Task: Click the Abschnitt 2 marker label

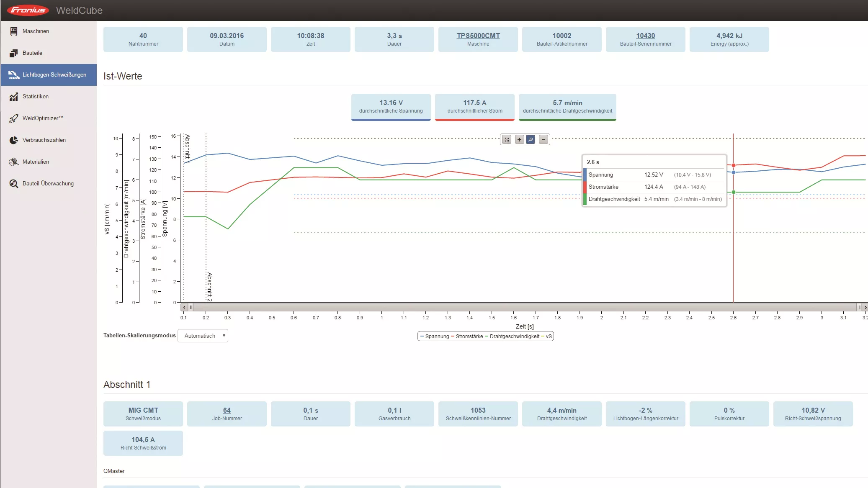Action: [209, 287]
